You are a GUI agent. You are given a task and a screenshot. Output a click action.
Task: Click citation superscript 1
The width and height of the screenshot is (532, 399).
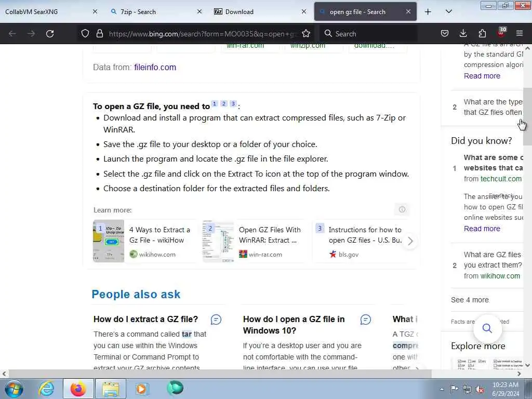tap(215, 104)
